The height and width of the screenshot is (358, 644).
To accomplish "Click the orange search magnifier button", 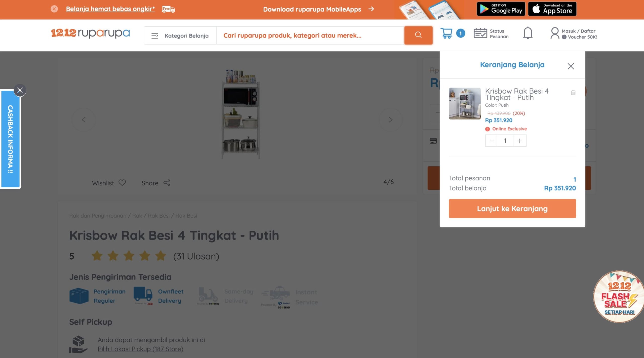I will pyautogui.click(x=418, y=35).
